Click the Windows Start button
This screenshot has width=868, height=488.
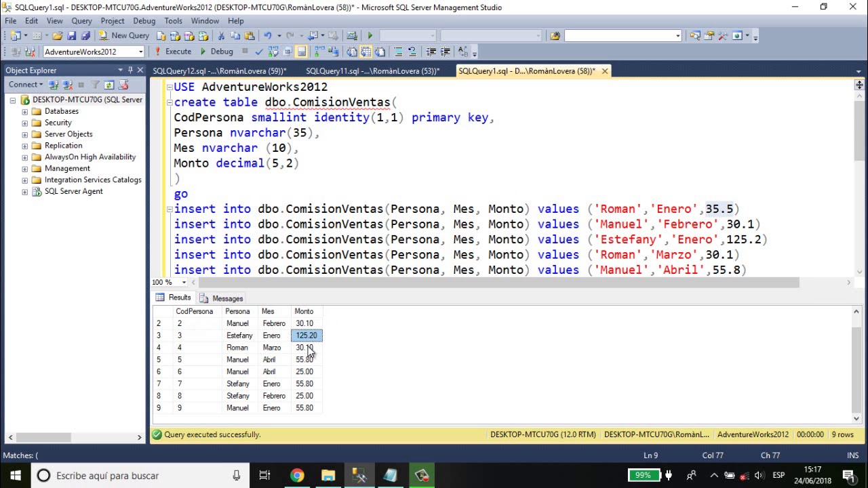(x=15, y=476)
